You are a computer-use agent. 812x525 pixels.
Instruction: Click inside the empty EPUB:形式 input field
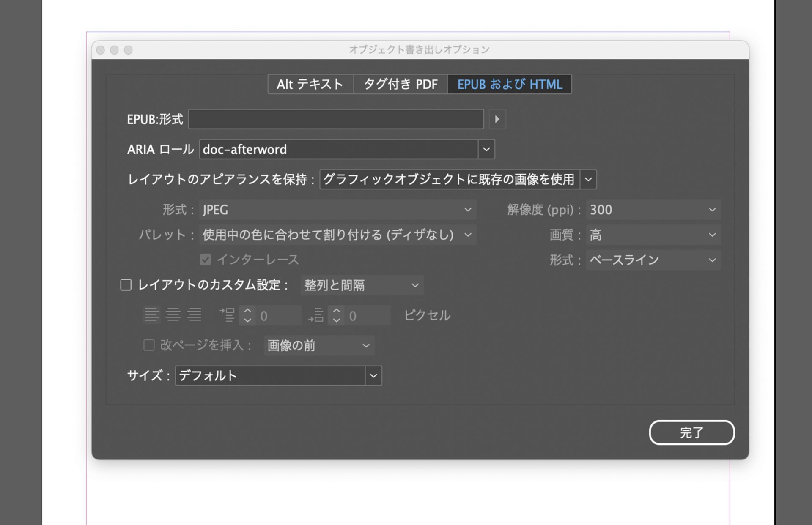336,119
